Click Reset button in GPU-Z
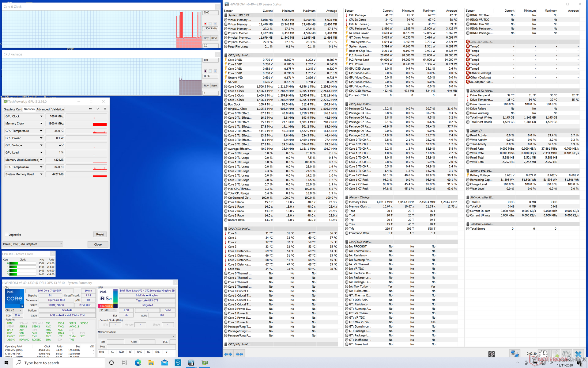The image size is (588, 368). [100, 234]
